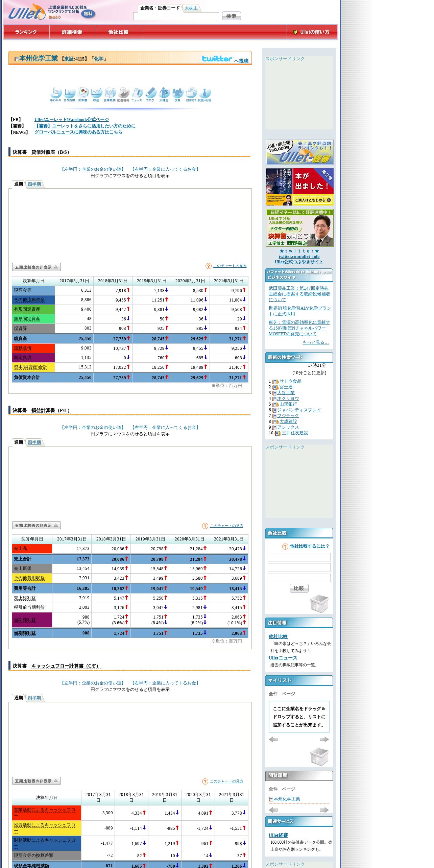
Task: Open the 本州化学工業 company title link
Action: click(x=39, y=58)
